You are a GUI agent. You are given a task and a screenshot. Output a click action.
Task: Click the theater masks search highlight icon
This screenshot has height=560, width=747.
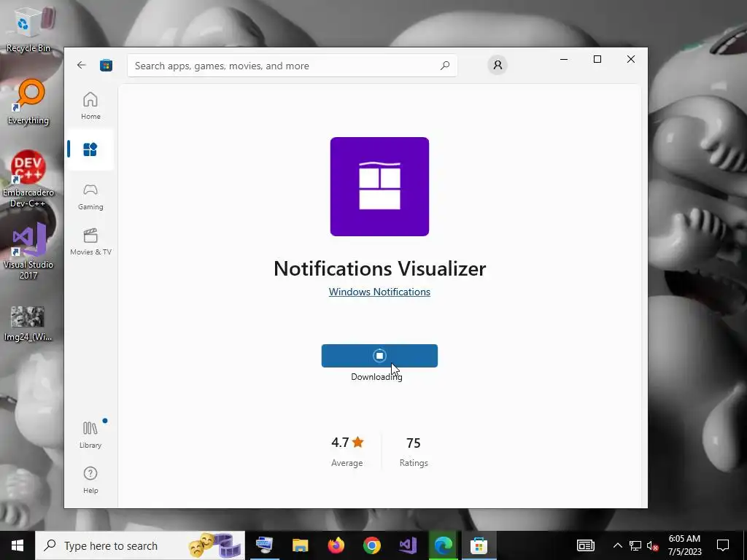click(216, 545)
